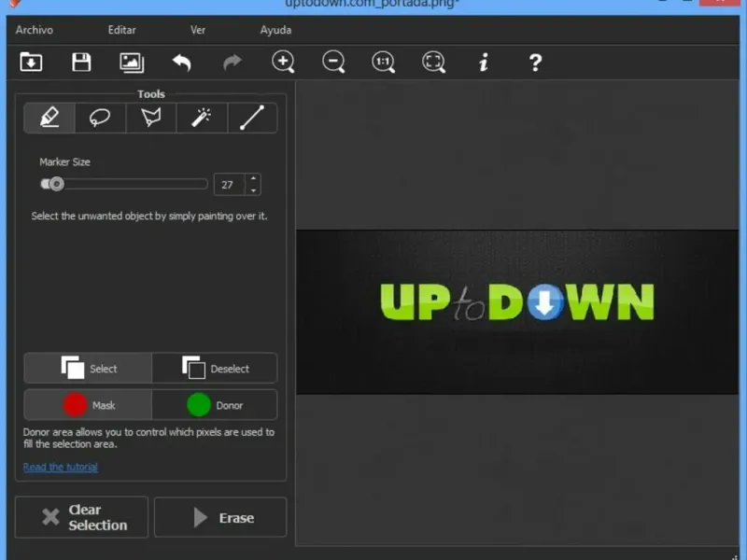Click the Marker Size value field showing 27
The height and width of the screenshot is (560, 747).
[229, 184]
